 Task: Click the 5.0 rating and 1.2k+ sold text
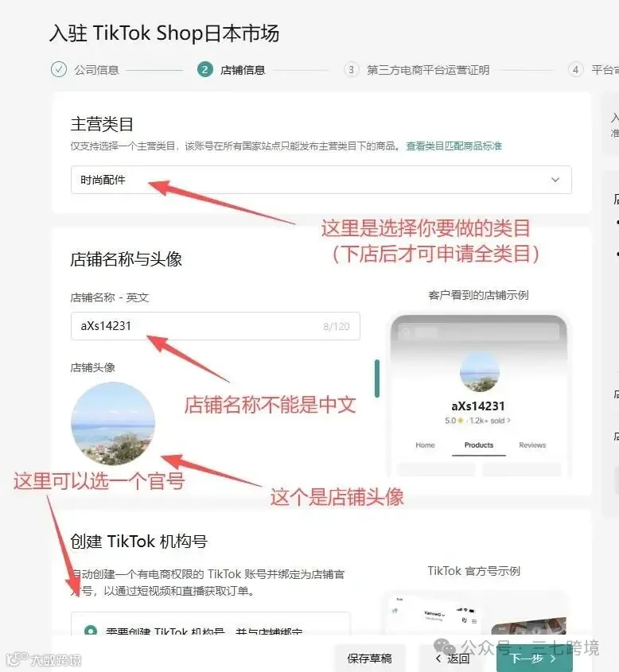tap(477, 421)
